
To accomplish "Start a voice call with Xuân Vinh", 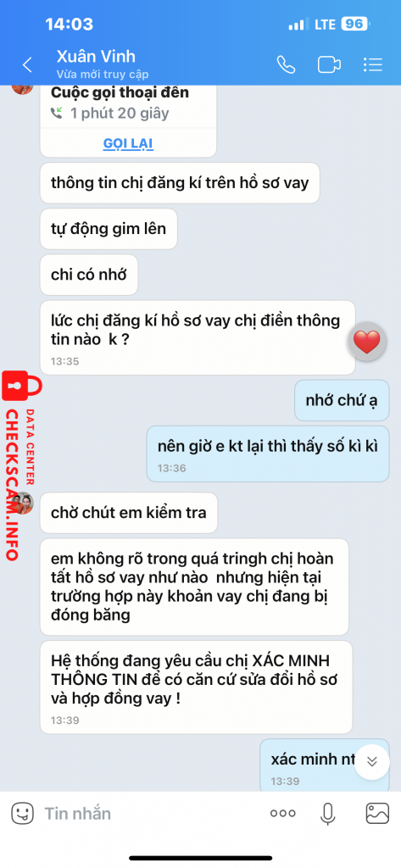I will 286,64.
